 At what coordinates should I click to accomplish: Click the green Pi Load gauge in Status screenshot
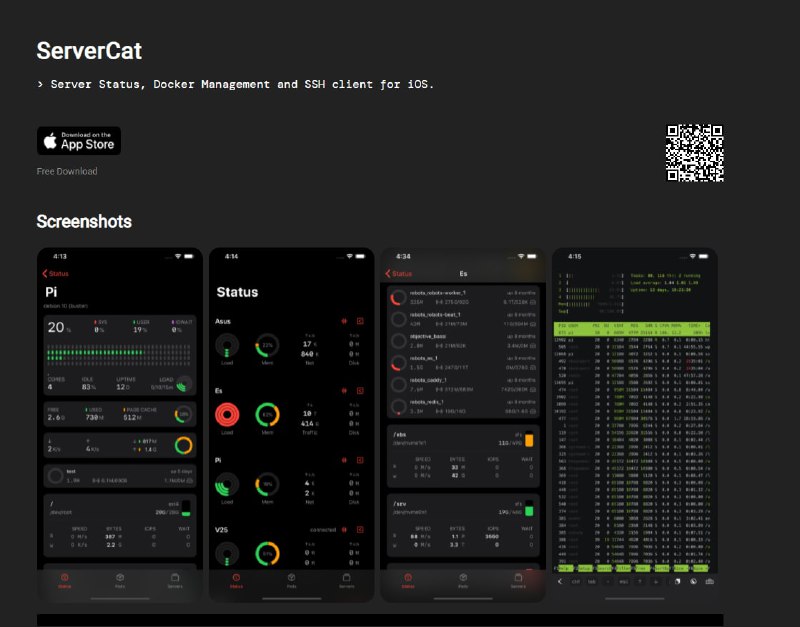pos(227,485)
